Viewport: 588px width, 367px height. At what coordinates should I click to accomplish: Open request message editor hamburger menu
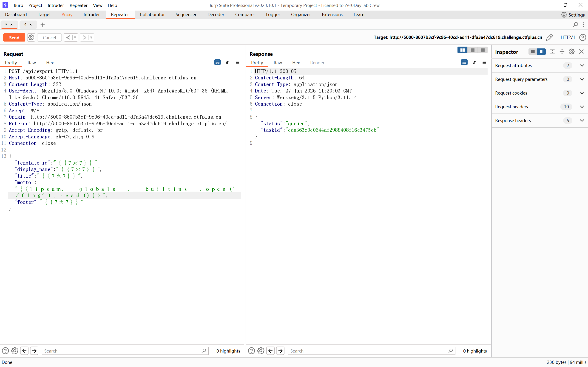(238, 62)
